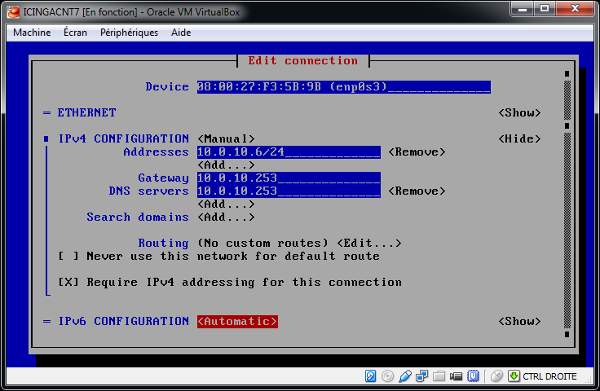This screenshot has height=391, width=600.
Task: Show the ETHERNET section
Action: [x=520, y=112]
